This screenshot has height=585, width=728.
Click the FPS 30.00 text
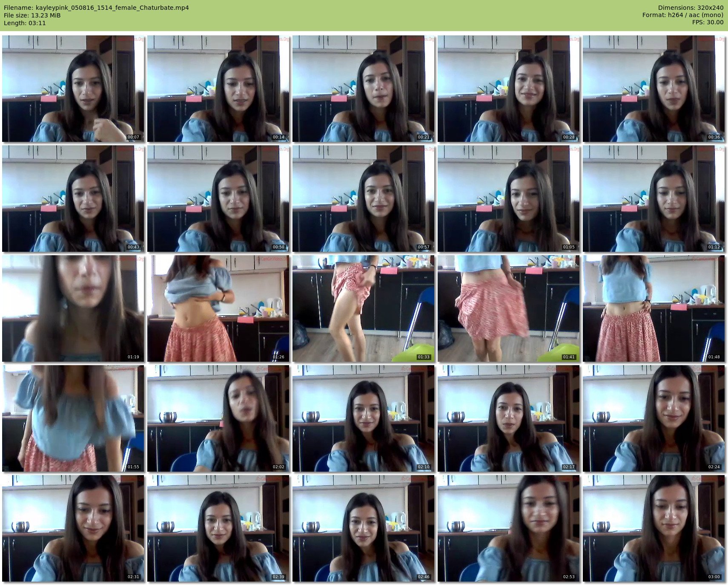pyautogui.click(x=708, y=22)
